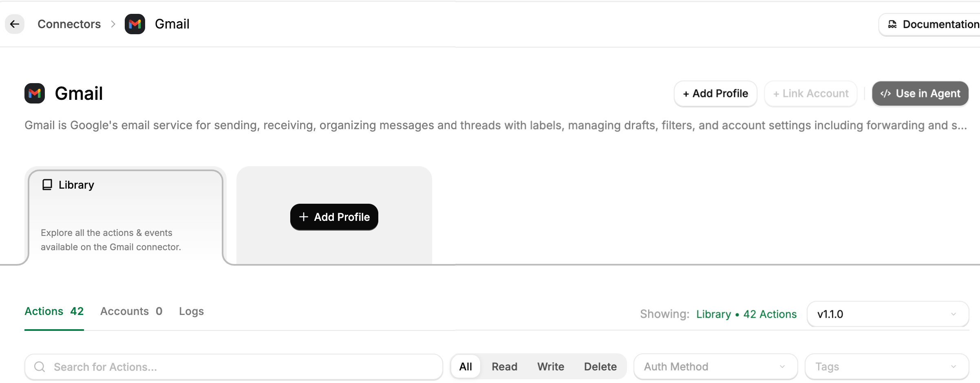The width and height of the screenshot is (980, 383).
Task: Expand the Tags dropdown
Action: pos(887,367)
